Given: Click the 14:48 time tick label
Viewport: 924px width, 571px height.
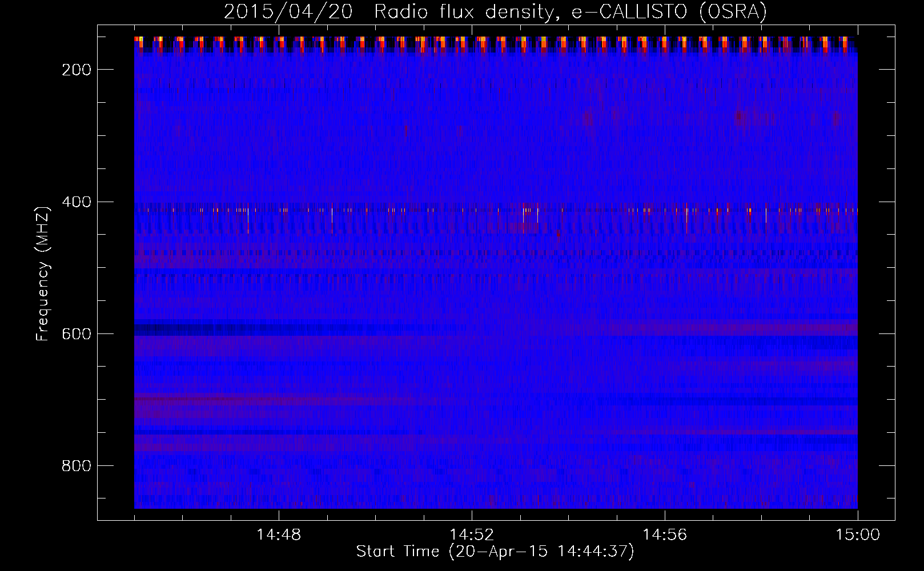Looking at the screenshot, I should [279, 535].
